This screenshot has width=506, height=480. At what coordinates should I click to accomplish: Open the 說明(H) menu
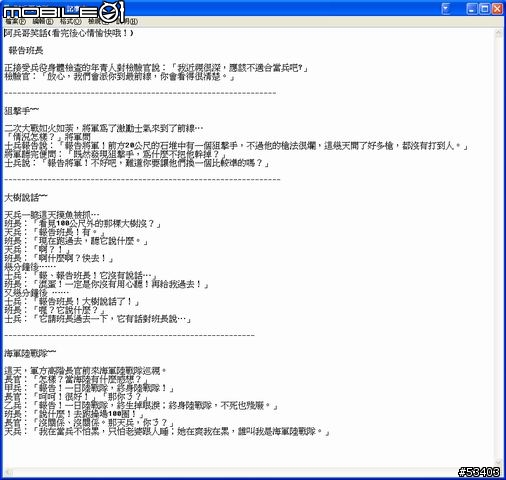[x=127, y=22]
